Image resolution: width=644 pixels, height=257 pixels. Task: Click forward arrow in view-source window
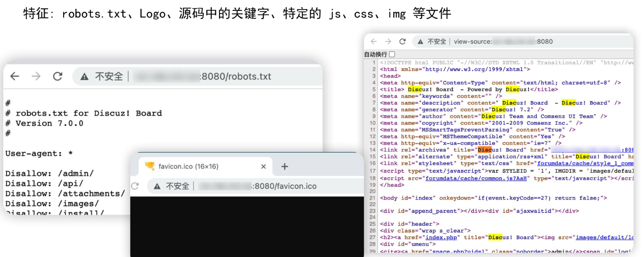[x=388, y=41]
